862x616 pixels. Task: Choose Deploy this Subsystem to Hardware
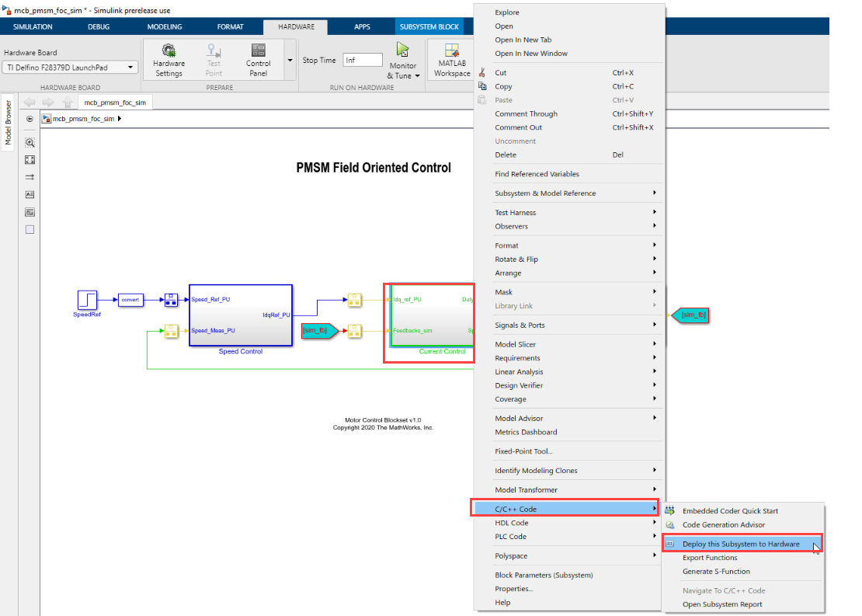[740, 544]
